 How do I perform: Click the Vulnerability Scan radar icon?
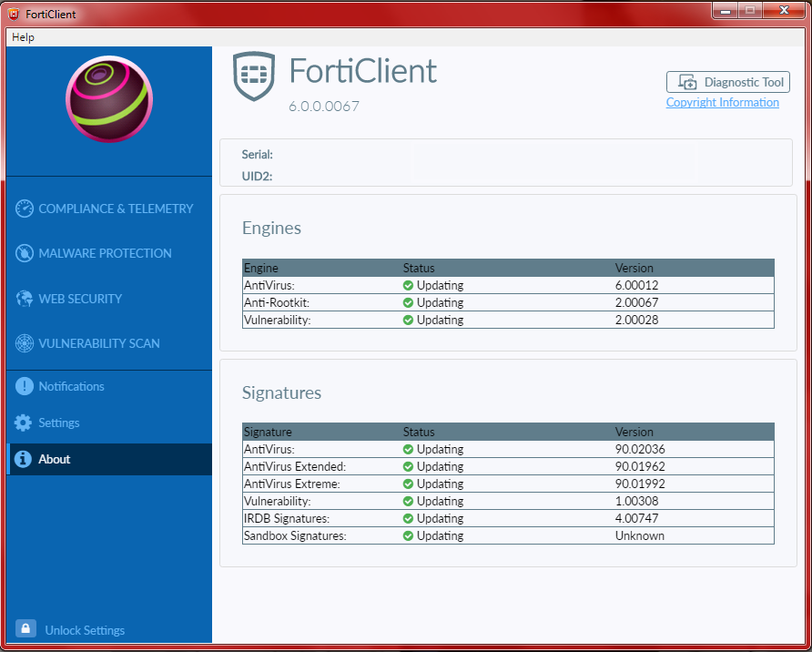pyautogui.click(x=25, y=343)
